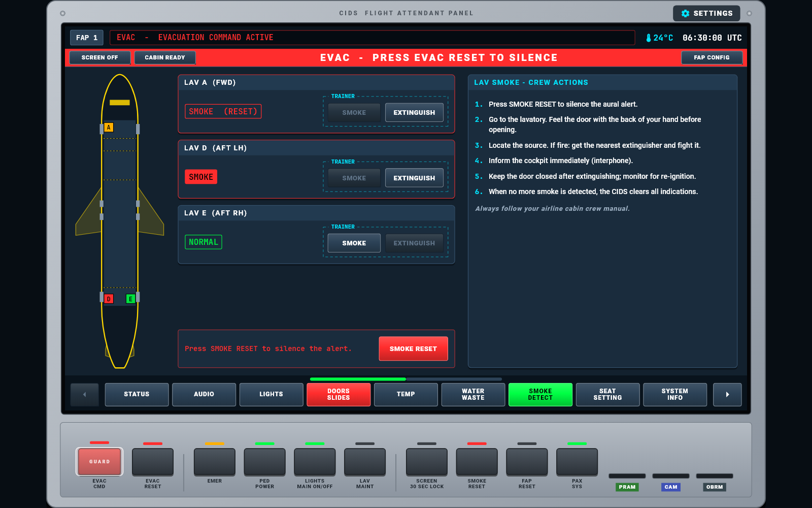Select the OBRM slot label

pos(715,487)
